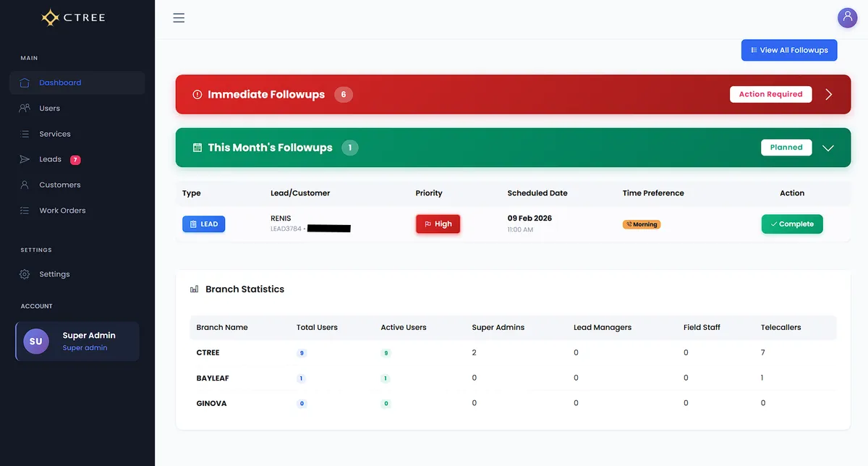This screenshot has width=868, height=466.
Task: Click the Super Admin account card
Action: tap(77, 340)
